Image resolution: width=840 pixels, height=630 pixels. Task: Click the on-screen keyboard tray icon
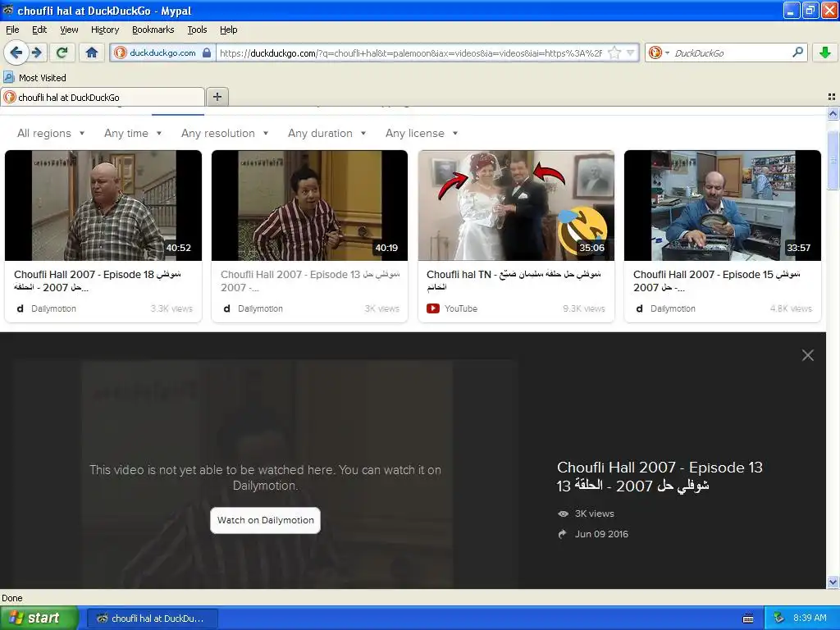[748, 619]
